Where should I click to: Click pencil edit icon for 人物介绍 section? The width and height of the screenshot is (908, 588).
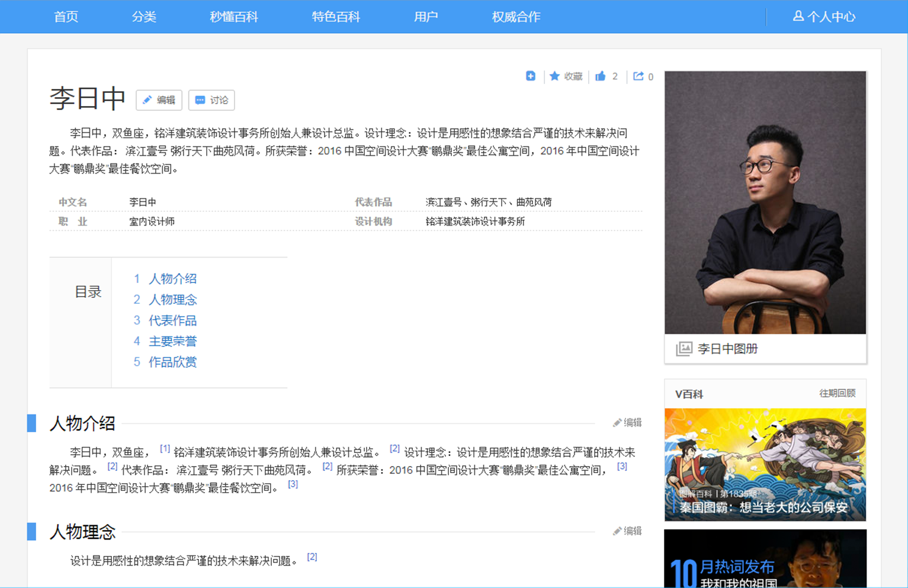pos(617,423)
